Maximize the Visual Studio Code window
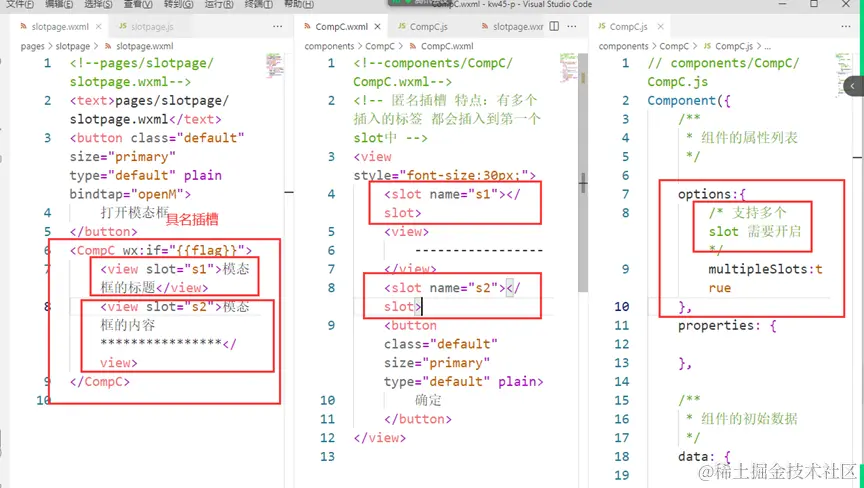Image resolution: width=864 pixels, height=488 pixels. (814, 4)
